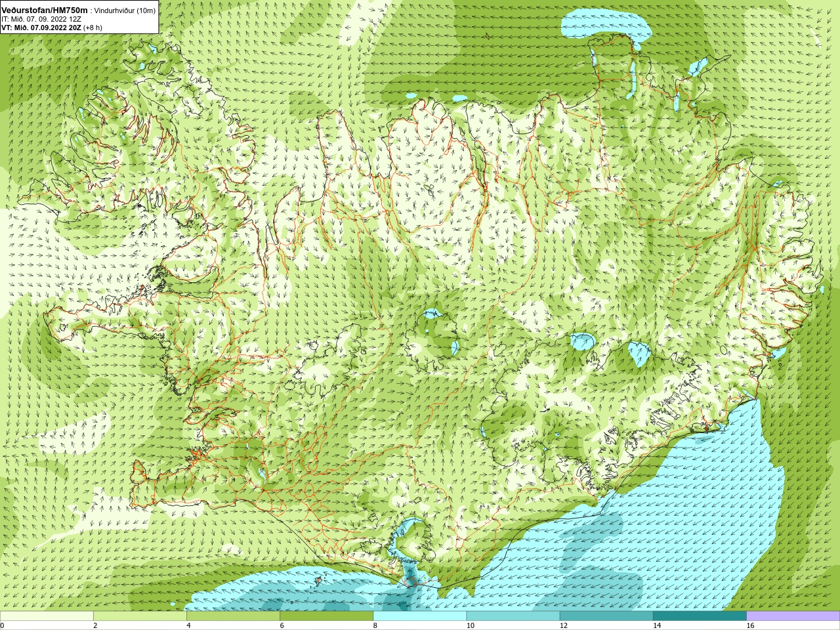Click the legend scale label "4"
The image size is (840, 630).
click(x=188, y=625)
